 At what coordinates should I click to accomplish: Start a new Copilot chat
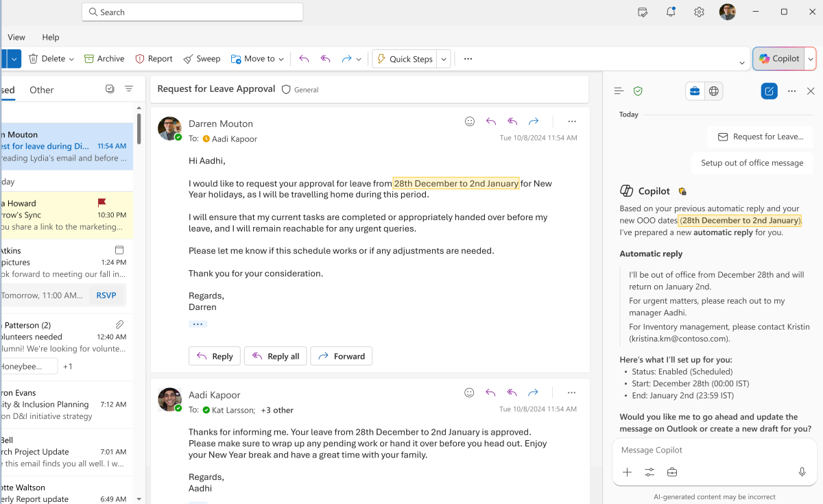[x=769, y=91]
